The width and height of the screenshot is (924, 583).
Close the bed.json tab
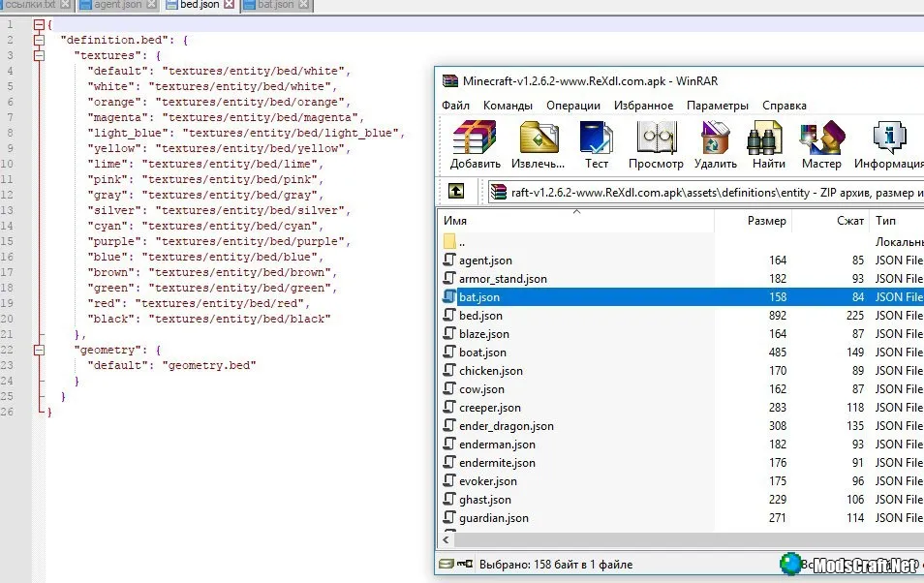(230, 5)
